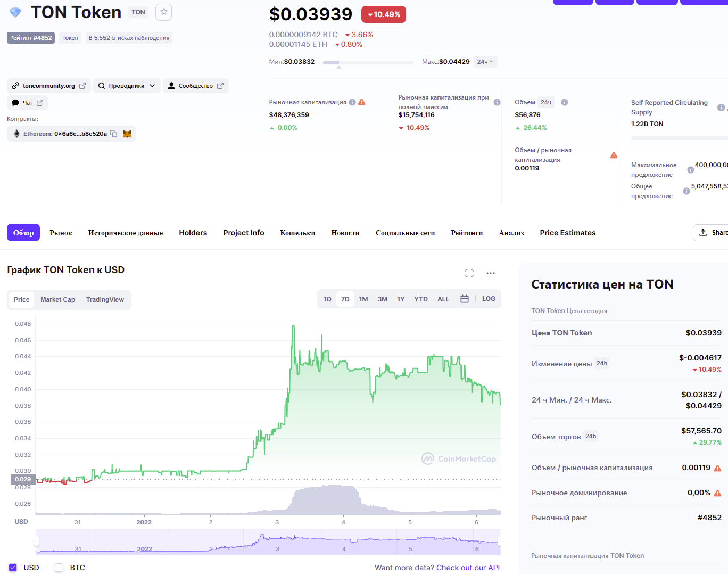Click the red 10.49% price change badge

click(384, 14)
